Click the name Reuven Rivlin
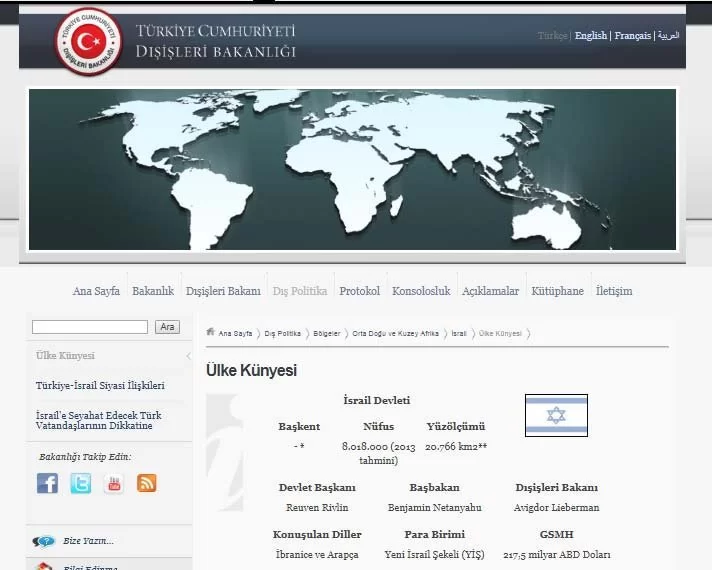The image size is (712, 570). (x=317, y=508)
